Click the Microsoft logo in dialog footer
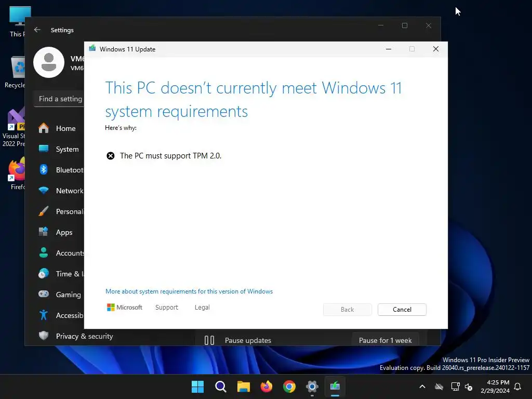 [125, 308]
